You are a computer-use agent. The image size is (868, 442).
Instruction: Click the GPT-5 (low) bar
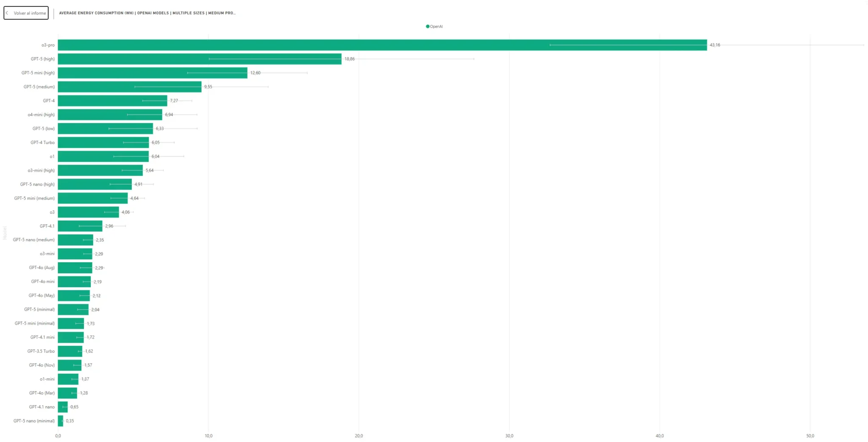(106, 128)
